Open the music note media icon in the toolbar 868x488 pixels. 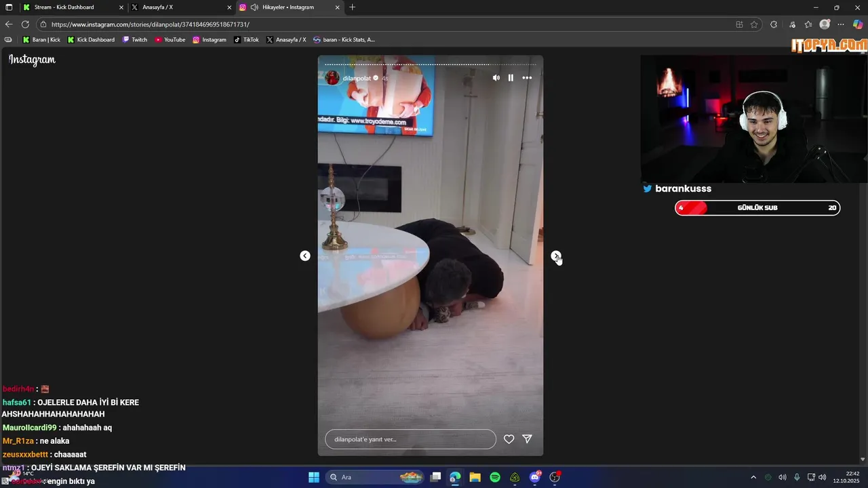[x=792, y=24]
